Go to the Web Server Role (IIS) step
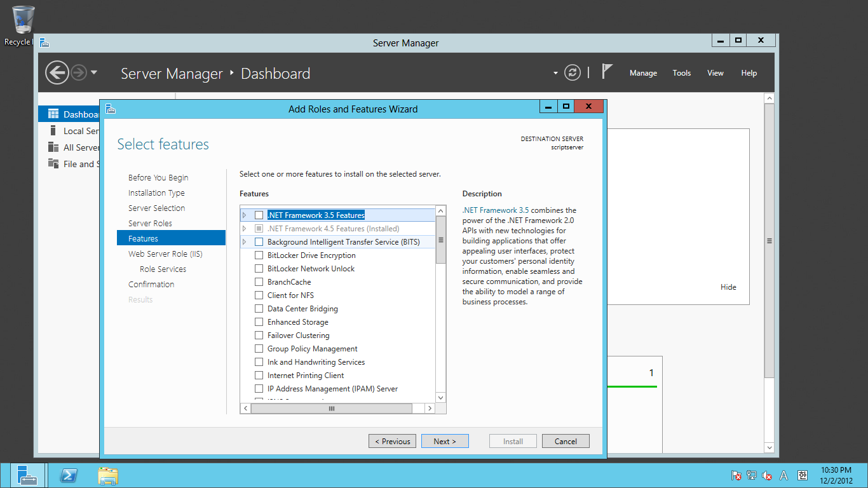The image size is (868, 488). (x=165, y=254)
